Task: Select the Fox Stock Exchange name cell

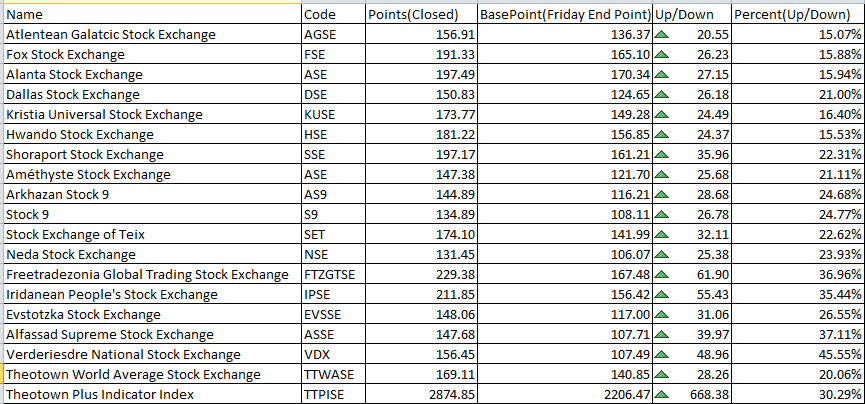Action: 152,55
